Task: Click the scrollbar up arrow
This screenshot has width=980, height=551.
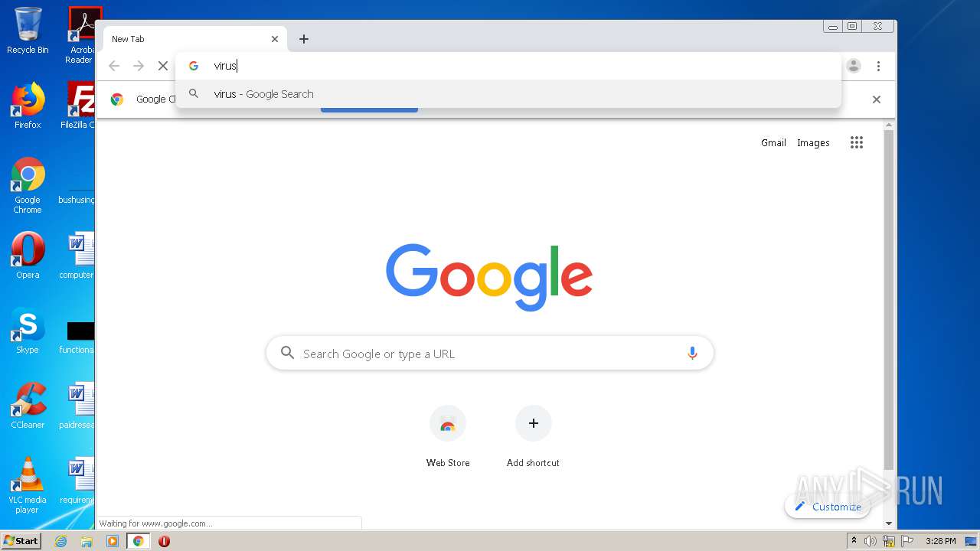Action: (x=889, y=126)
